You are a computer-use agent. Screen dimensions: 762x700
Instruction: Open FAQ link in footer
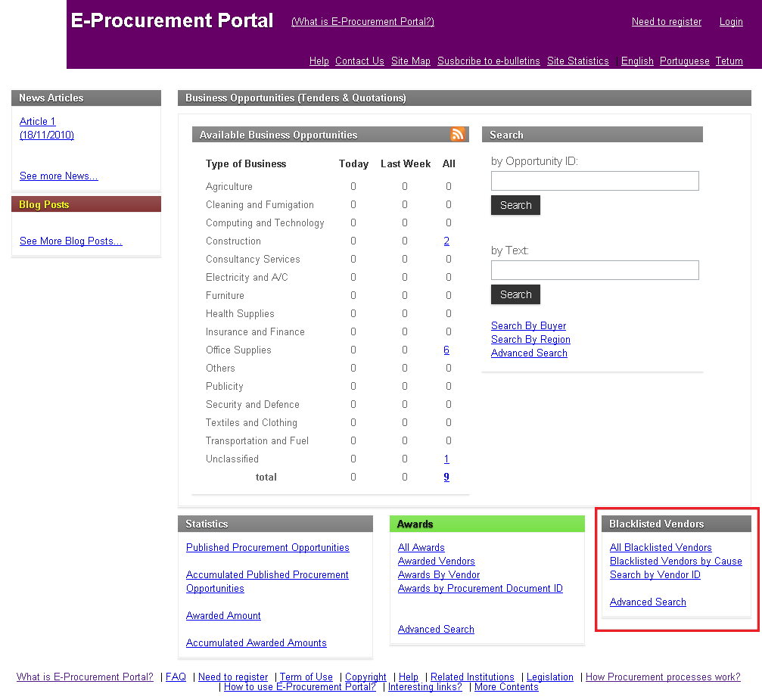pyautogui.click(x=176, y=677)
